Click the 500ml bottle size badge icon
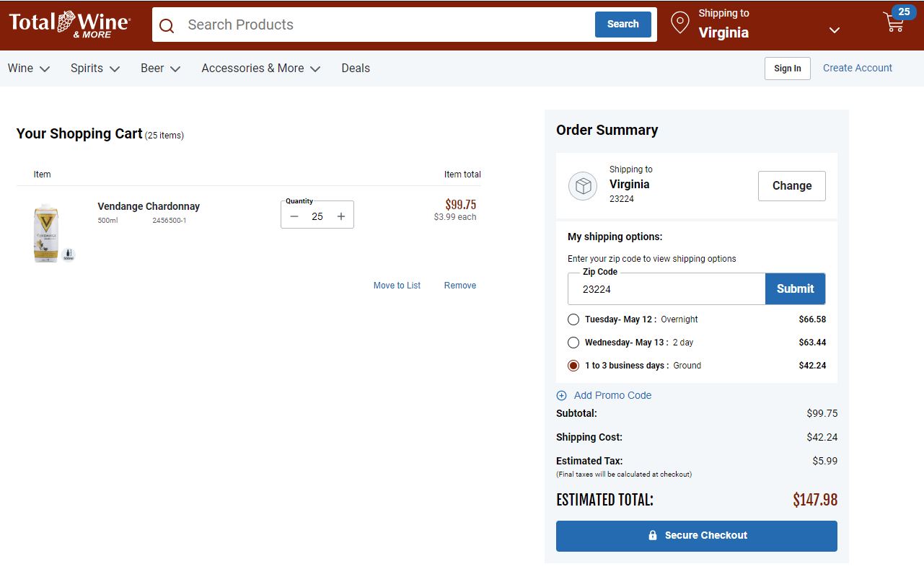 pyautogui.click(x=69, y=255)
